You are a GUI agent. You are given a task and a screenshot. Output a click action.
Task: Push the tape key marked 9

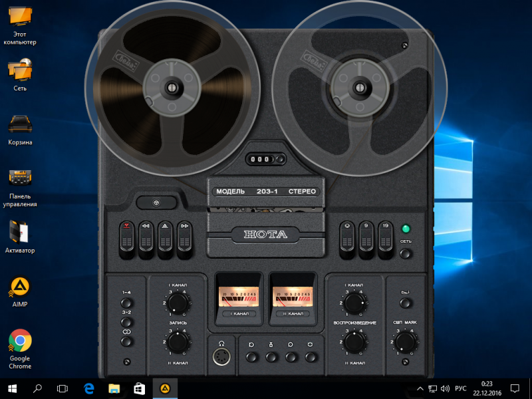(366, 239)
